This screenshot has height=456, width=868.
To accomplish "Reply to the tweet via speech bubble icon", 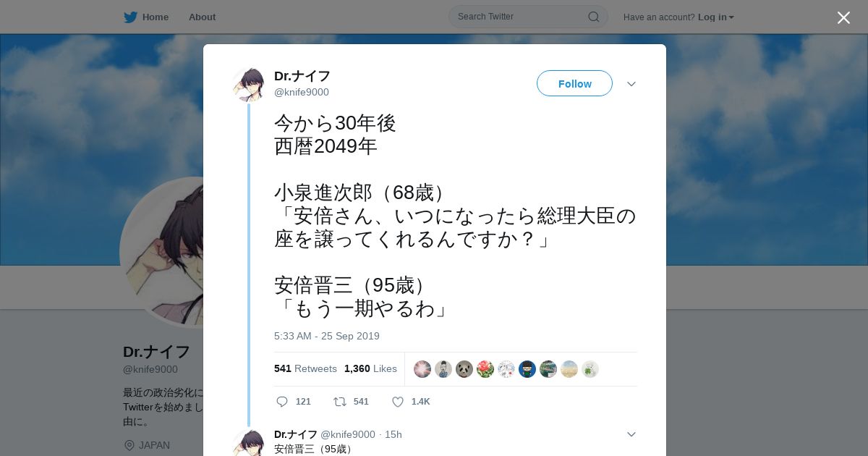I will pos(282,401).
